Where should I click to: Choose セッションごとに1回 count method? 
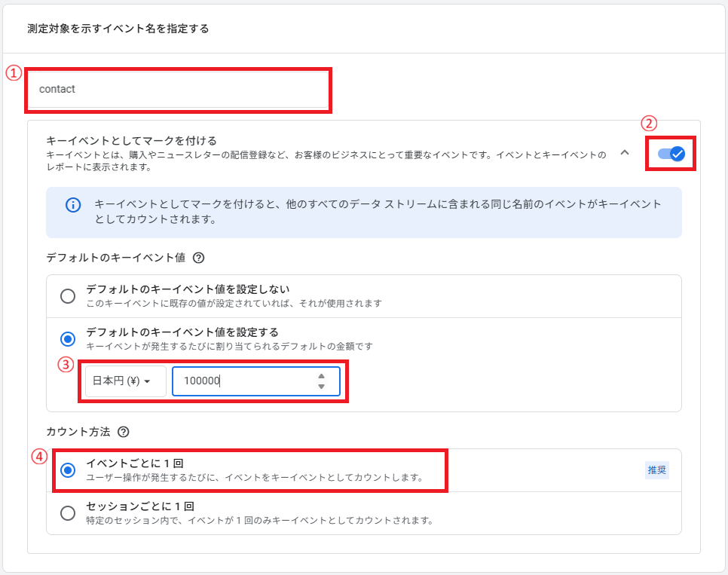point(68,512)
